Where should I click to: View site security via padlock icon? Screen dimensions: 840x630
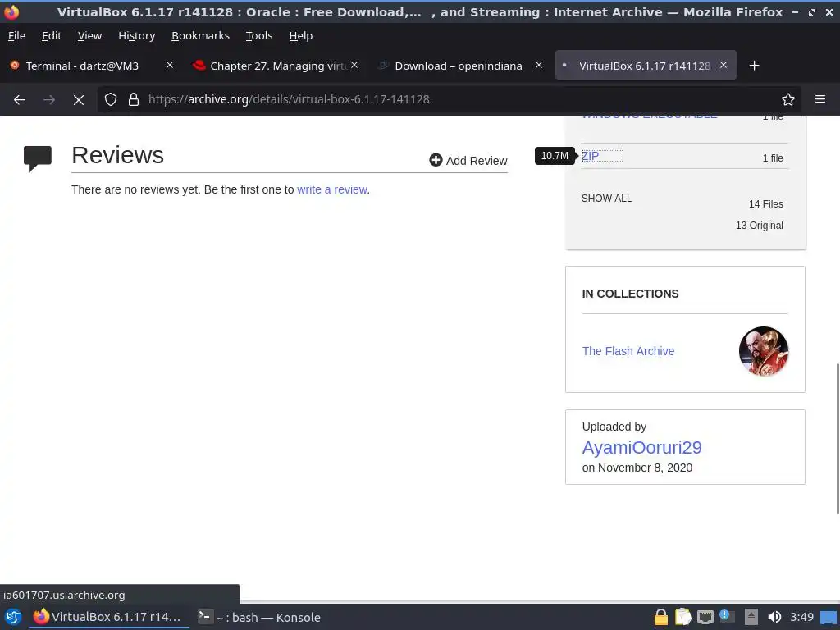pyautogui.click(x=134, y=99)
